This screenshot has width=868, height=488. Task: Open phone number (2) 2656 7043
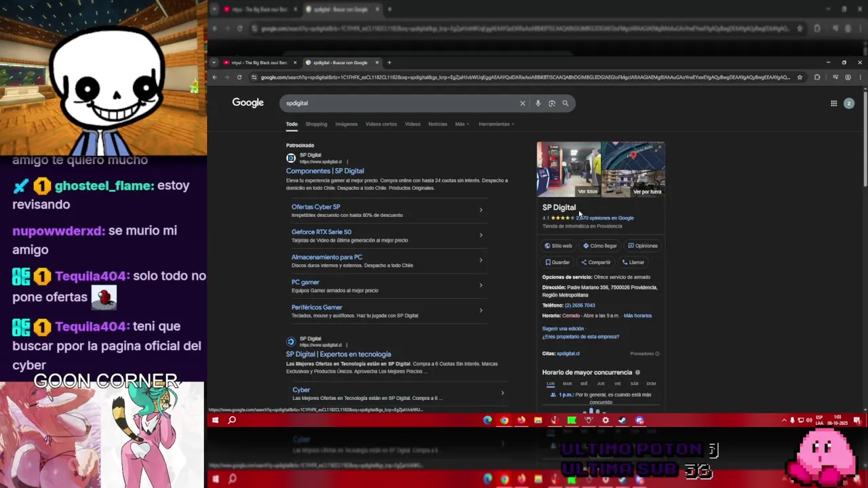point(580,306)
